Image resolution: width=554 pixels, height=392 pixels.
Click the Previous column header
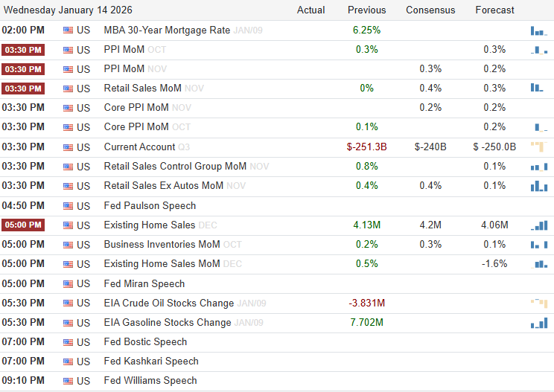[x=366, y=10]
